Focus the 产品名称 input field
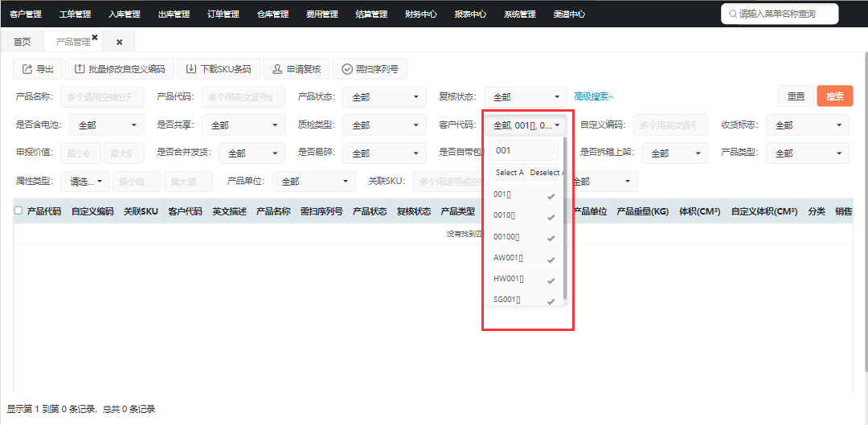Viewport: 868px width, 425px height. [x=102, y=97]
